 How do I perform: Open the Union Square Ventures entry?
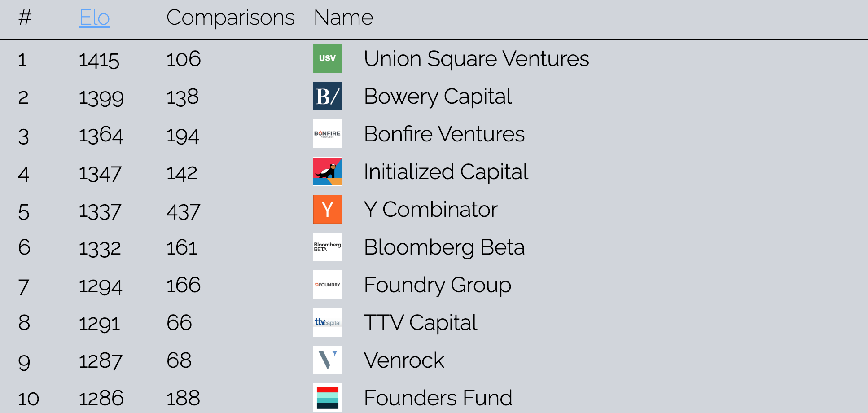point(477,58)
